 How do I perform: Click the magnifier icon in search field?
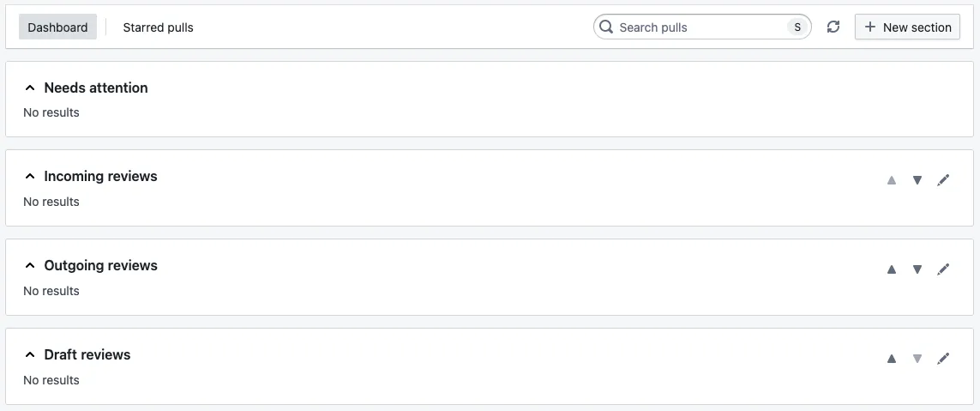click(606, 27)
